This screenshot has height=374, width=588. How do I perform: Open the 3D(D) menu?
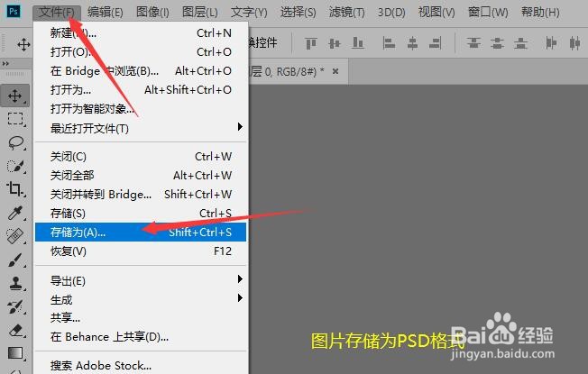point(391,13)
